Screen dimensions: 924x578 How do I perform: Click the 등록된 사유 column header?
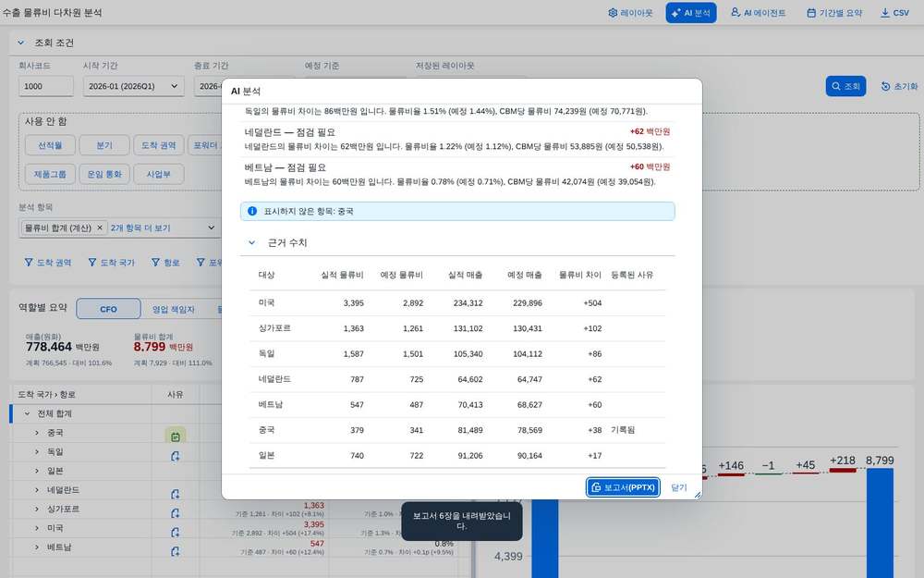(632, 275)
